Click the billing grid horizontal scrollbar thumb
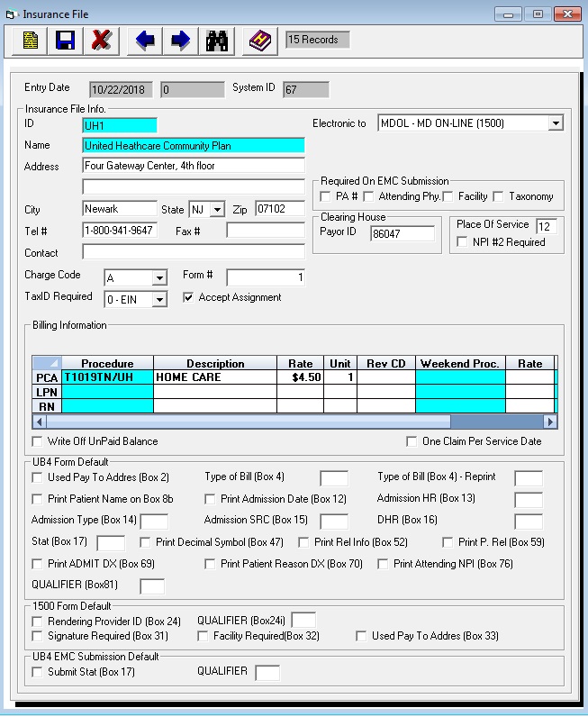Viewport: 588px width, 717px height. click(x=249, y=422)
